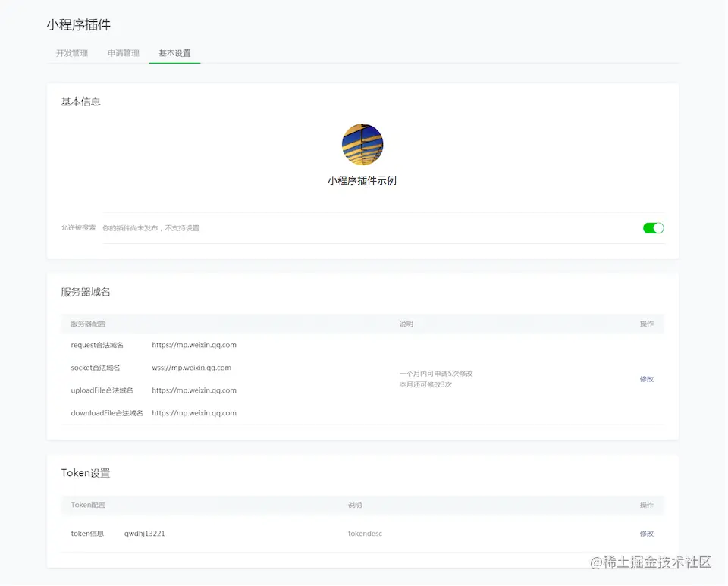Click the socket合法域名 label
728x586 pixels.
[96, 368]
